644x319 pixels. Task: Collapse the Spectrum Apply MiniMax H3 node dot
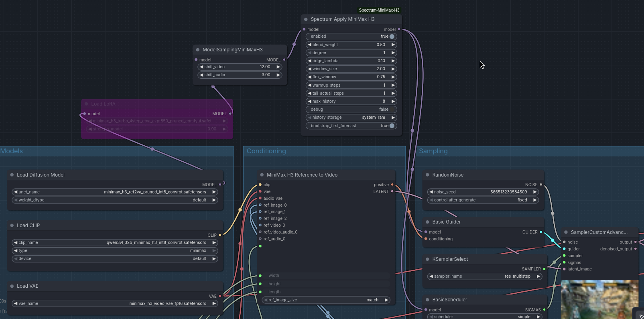(306, 19)
